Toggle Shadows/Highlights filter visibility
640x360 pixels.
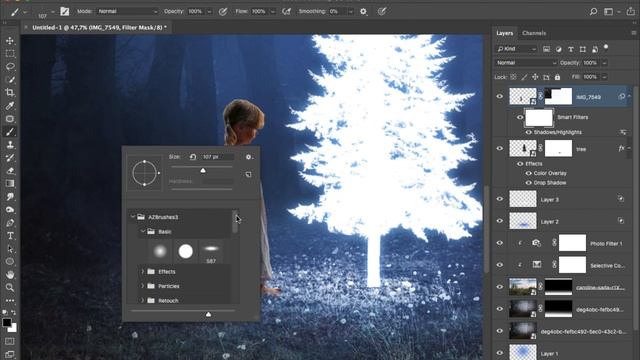point(529,132)
